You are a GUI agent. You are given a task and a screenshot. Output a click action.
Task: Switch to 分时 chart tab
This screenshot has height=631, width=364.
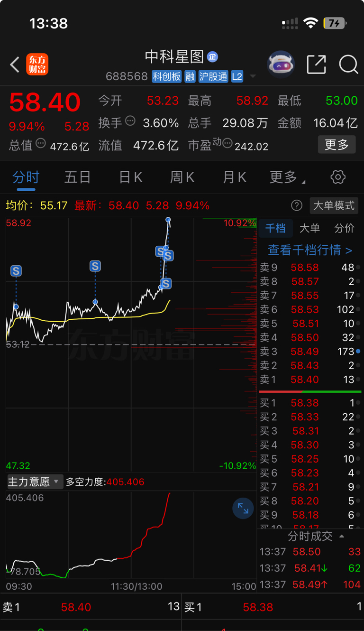(x=26, y=177)
